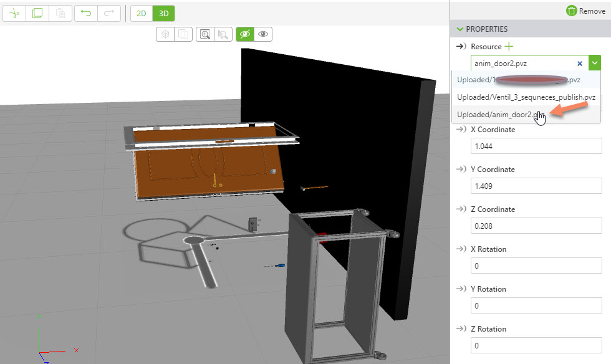Toggle the hidden-items crossed-eye visibility button
The width and height of the screenshot is (611, 364).
point(245,34)
